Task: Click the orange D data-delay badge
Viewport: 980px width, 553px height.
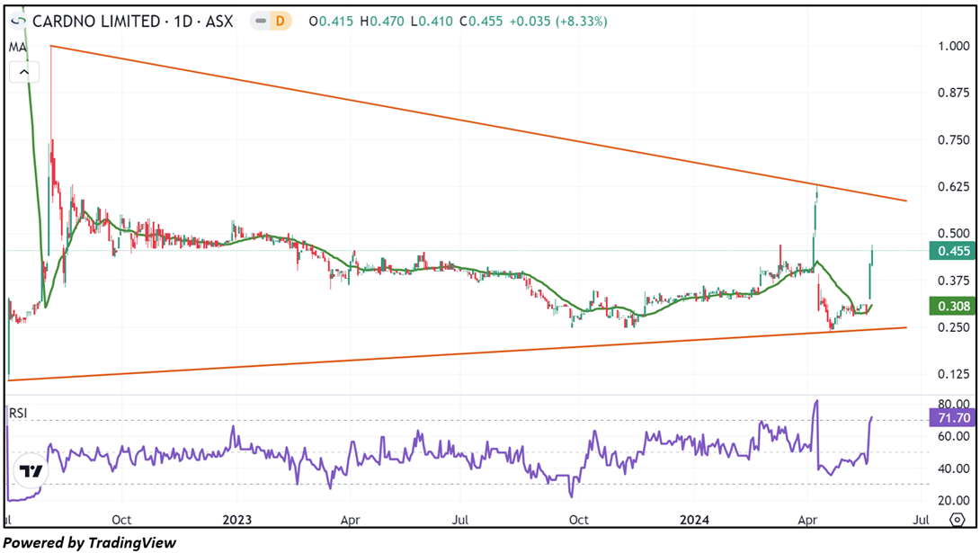Action: coord(281,22)
